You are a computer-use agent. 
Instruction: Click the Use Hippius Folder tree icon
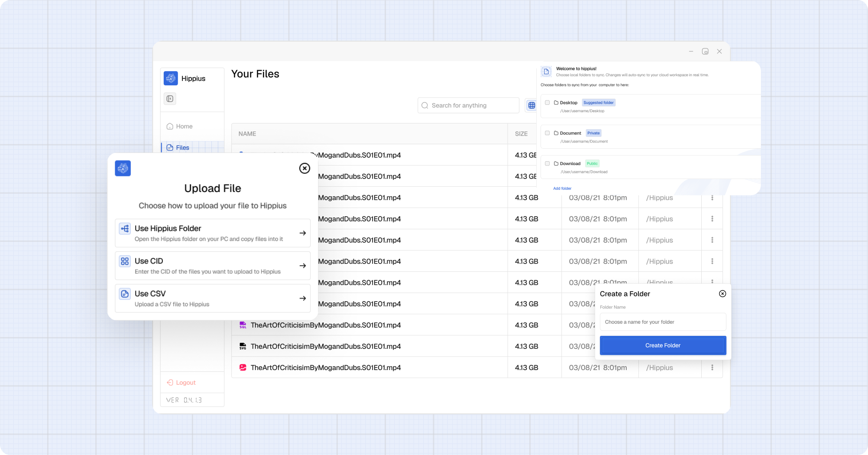pos(125,228)
